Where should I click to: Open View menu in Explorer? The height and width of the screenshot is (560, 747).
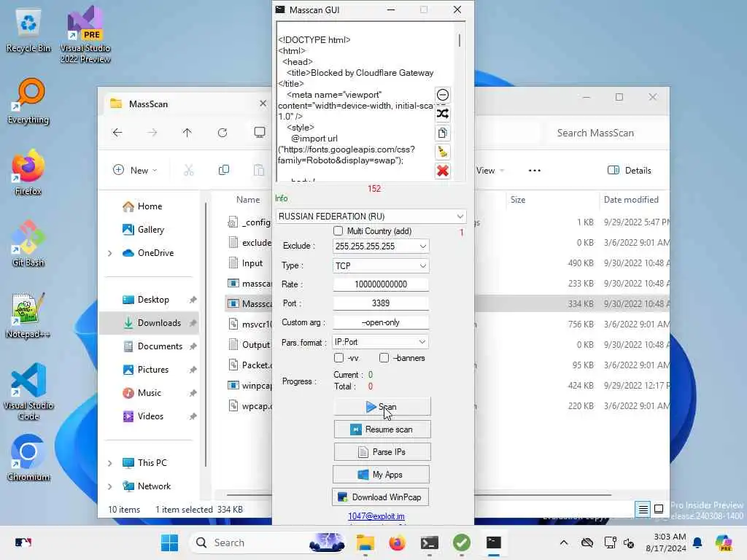tap(489, 171)
